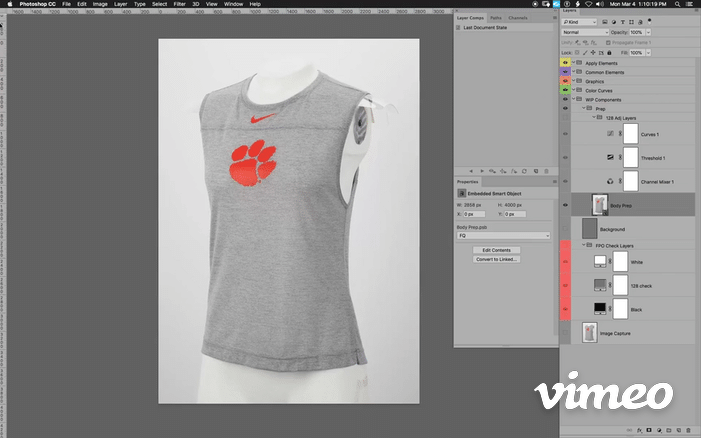The width and height of the screenshot is (701, 438).
Task: Toggle Last Document State comp checkbox
Action: (x=458, y=28)
